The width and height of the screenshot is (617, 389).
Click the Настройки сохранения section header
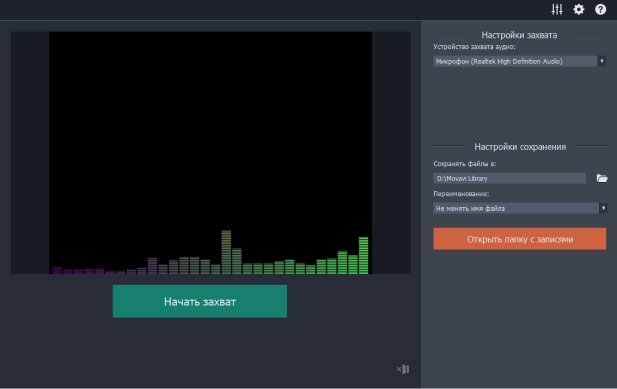520,147
